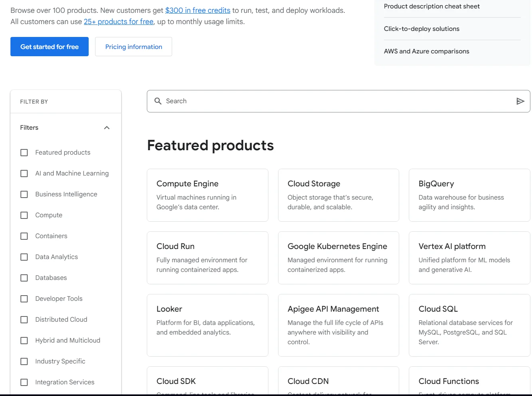Check the Integration Services filter
The image size is (532, 396).
coord(24,382)
